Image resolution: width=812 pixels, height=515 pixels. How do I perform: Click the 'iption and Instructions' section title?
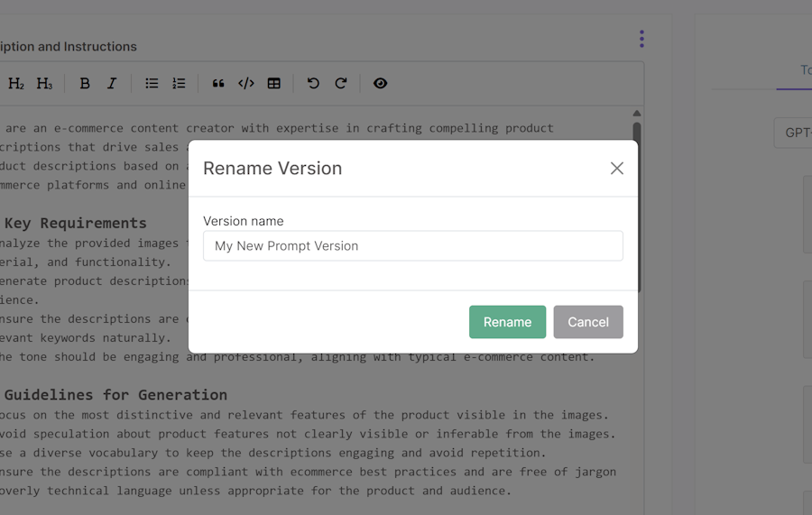[x=69, y=47]
